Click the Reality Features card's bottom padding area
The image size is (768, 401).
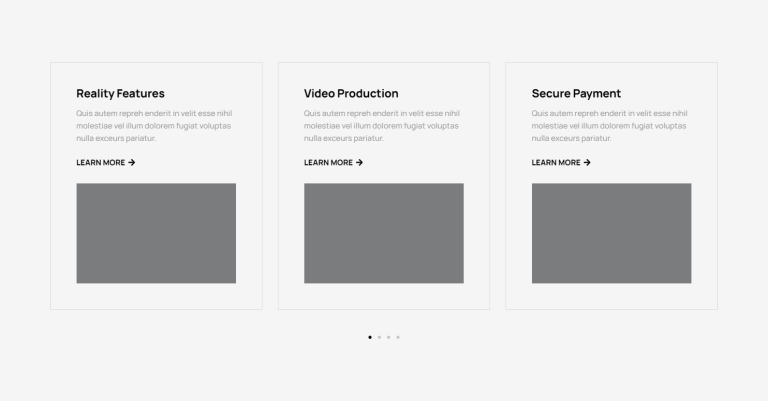point(156,297)
